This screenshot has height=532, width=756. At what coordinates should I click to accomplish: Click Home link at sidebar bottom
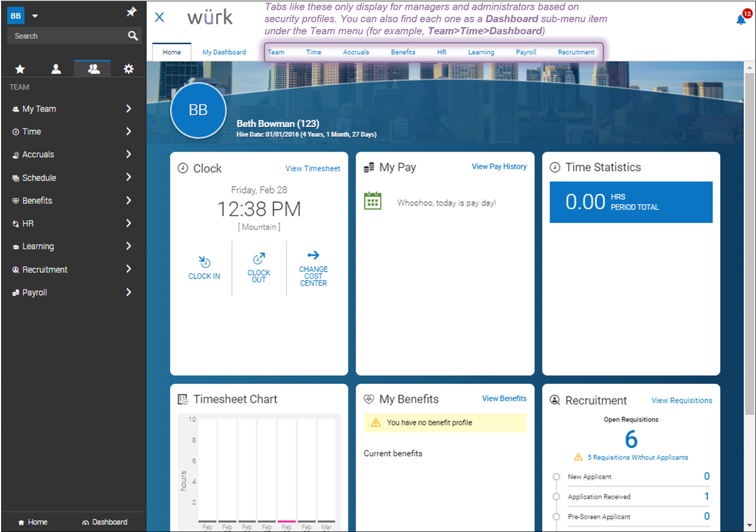[33, 522]
